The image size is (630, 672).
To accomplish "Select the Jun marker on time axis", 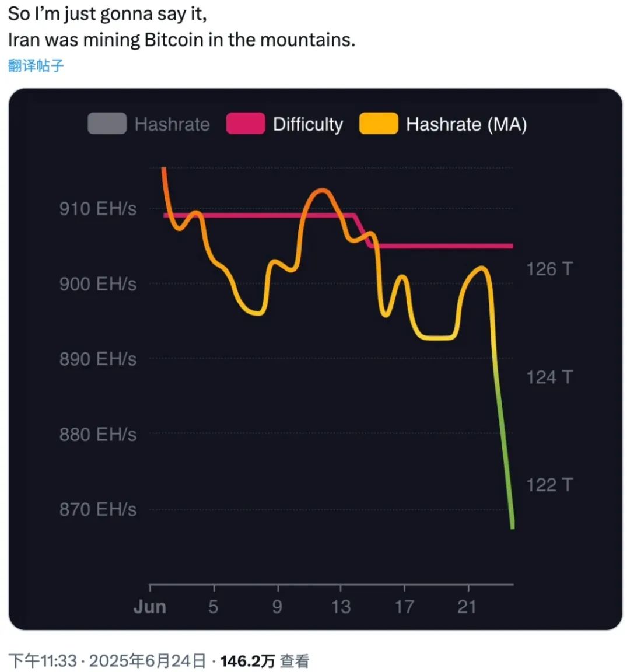I will pos(149,607).
